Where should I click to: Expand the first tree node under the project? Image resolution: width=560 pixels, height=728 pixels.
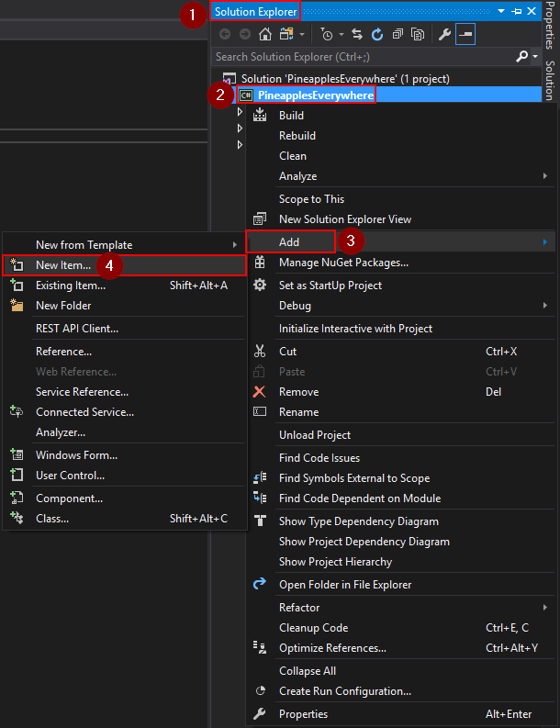click(241, 112)
